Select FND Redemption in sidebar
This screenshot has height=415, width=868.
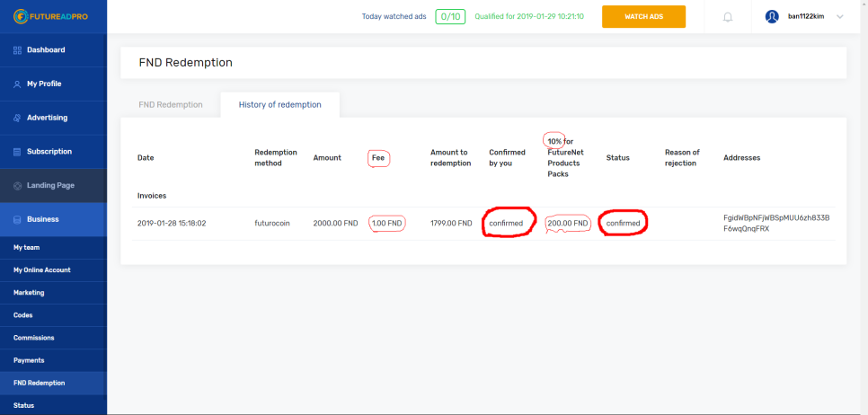53,383
